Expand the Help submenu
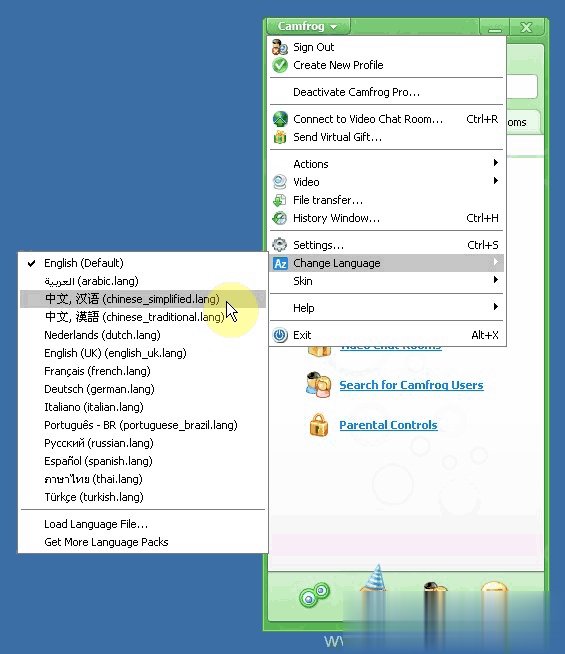 pos(387,308)
